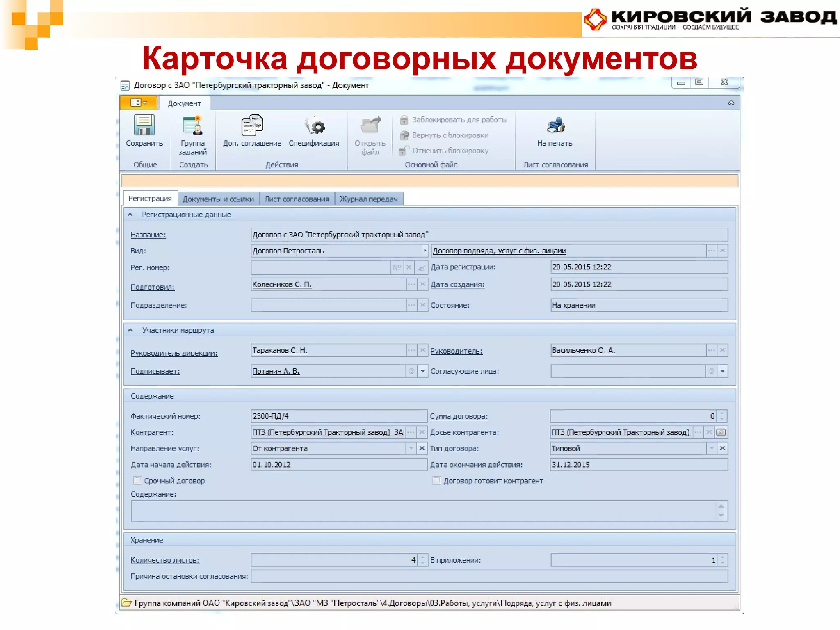Open the Тип договора dropdown

coord(712,448)
